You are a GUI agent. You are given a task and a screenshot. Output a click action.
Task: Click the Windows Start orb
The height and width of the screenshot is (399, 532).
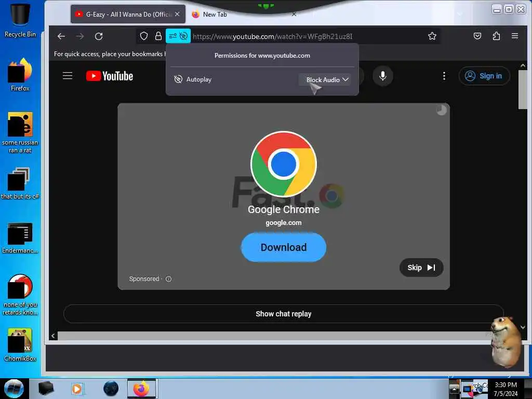pyautogui.click(x=14, y=389)
